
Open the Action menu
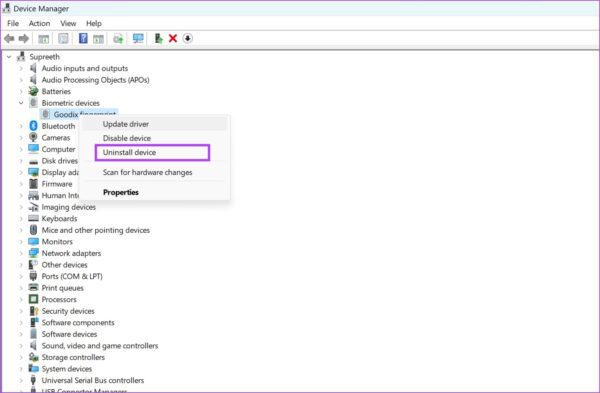coord(39,23)
